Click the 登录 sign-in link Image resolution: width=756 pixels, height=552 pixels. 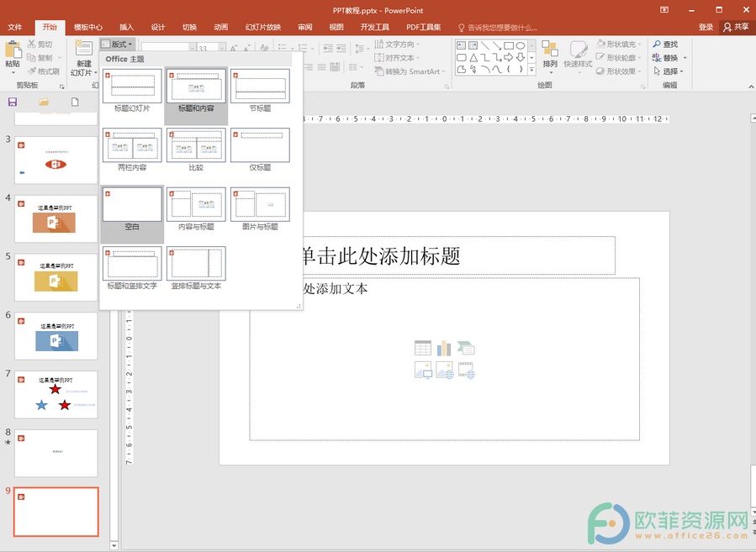706,27
